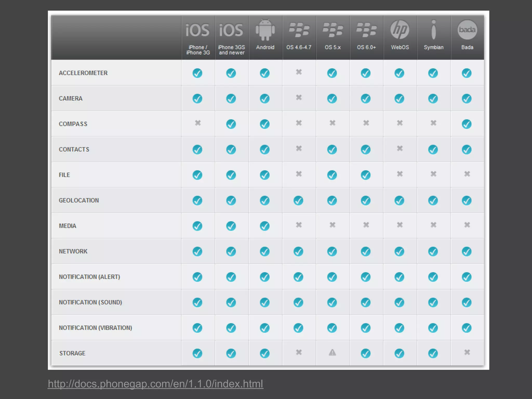The width and height of the screenshot is (532, 399).
Task: Open the docs.phonegap.com link
Action: coord(155,384)
